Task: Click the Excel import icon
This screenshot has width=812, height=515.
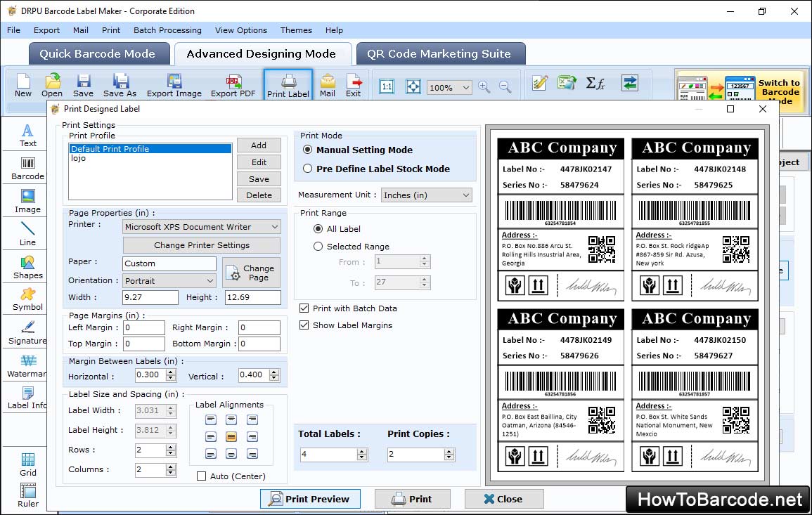Action: coord(567,83)
